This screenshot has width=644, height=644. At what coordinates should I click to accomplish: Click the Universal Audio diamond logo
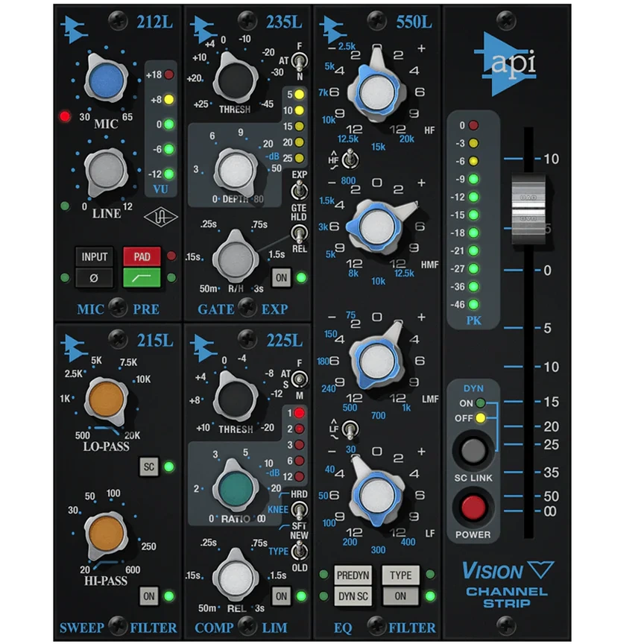tap(160, 217)
